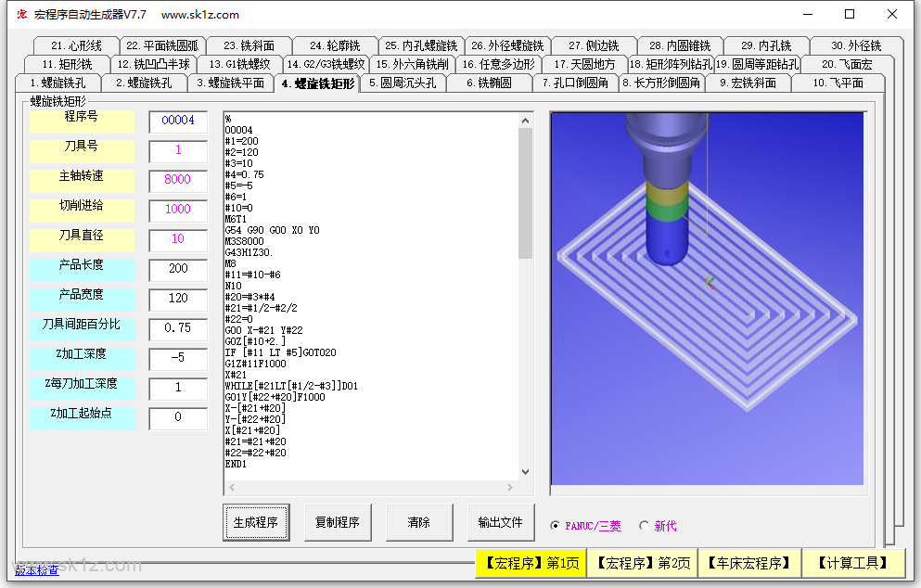Viewport: 921px width, 588px height.
Task: Open the 26. 外径螺旋铣 tab
Action: (x=508, y=45)
